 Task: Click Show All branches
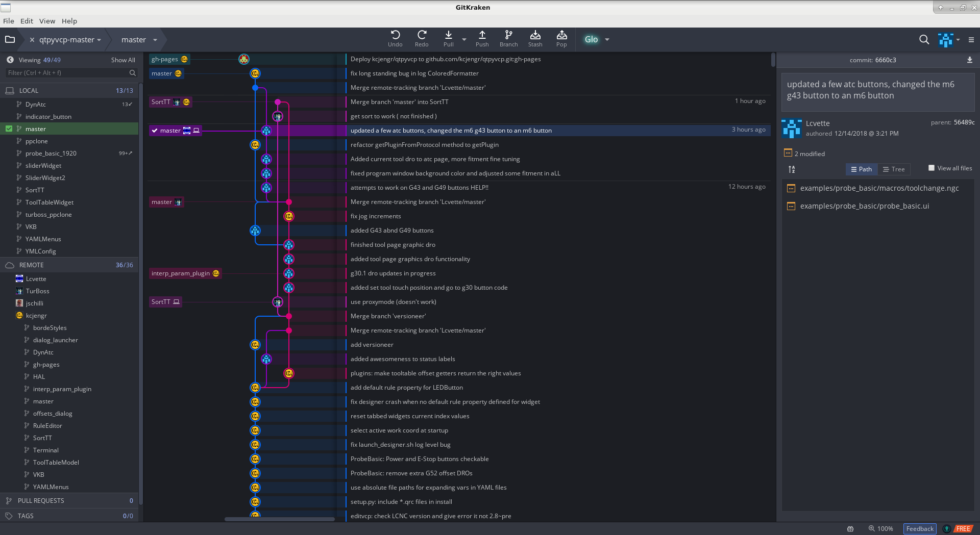123,60
